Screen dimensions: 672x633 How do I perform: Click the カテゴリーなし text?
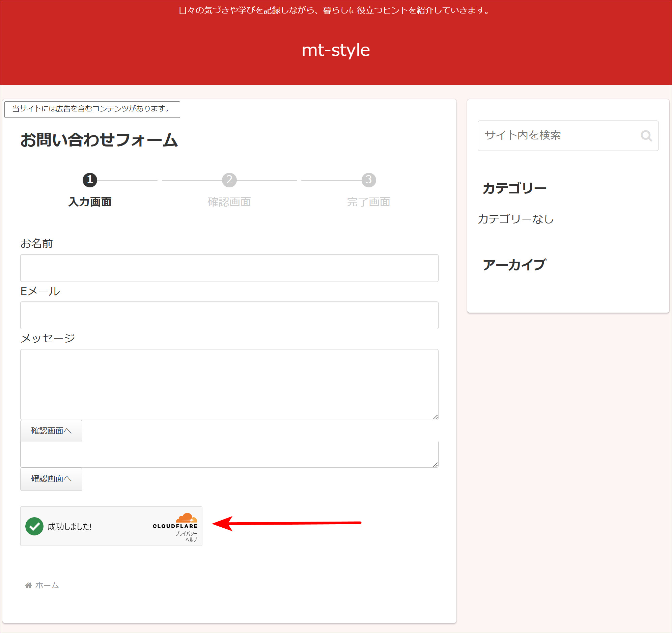click(x=516, y=219)
